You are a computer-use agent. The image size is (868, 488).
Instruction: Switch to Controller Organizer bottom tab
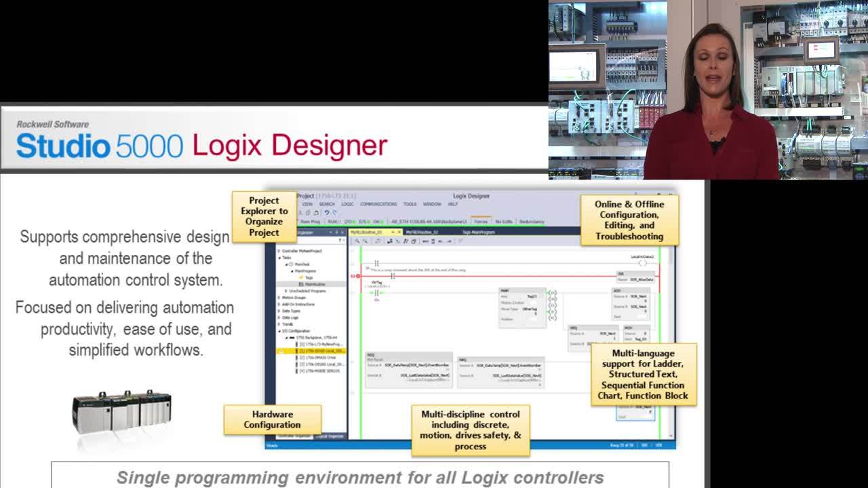click(294, 436)
